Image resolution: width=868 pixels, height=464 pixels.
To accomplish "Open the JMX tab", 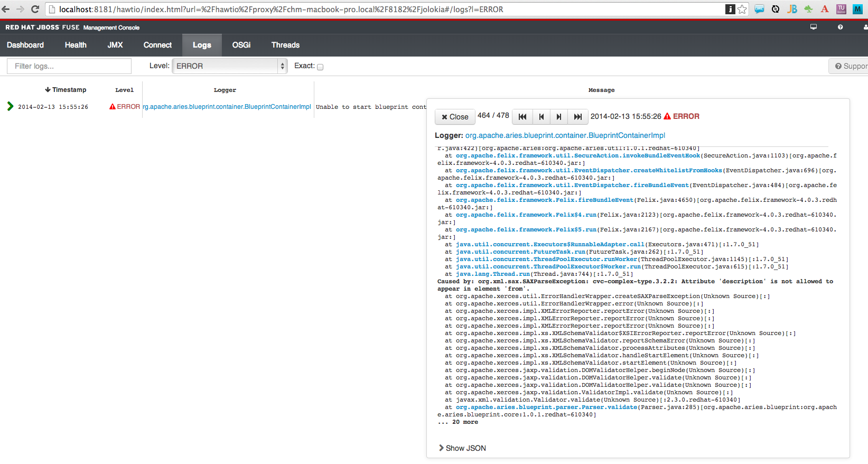I will click(115, 45).
